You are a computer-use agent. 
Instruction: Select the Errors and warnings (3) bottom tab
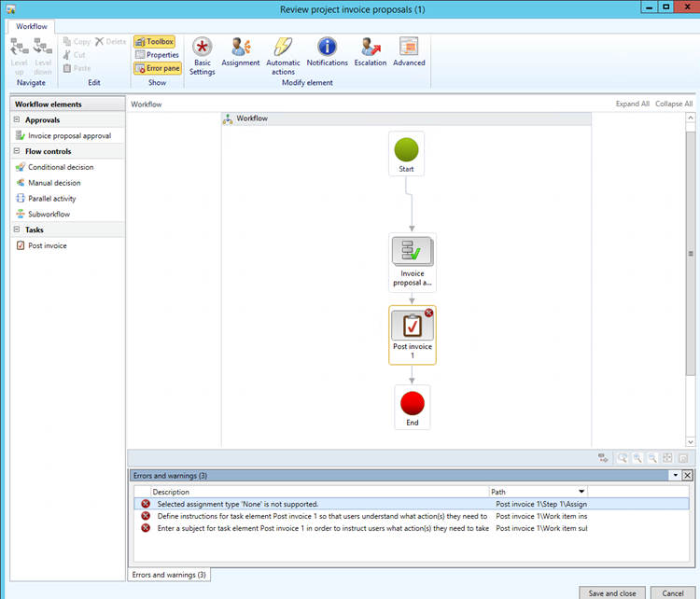tap(169, 575)
